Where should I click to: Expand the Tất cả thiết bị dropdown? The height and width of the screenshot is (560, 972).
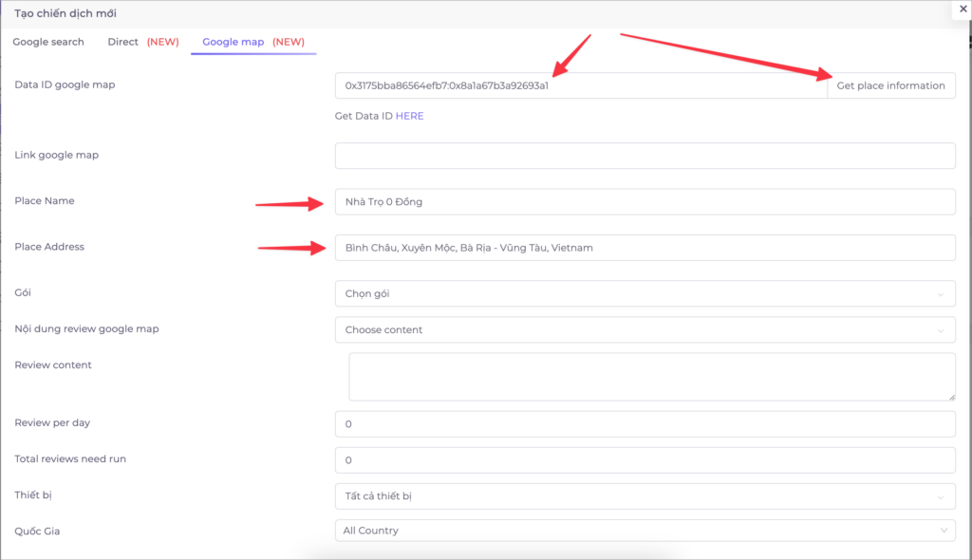point(645,496)
